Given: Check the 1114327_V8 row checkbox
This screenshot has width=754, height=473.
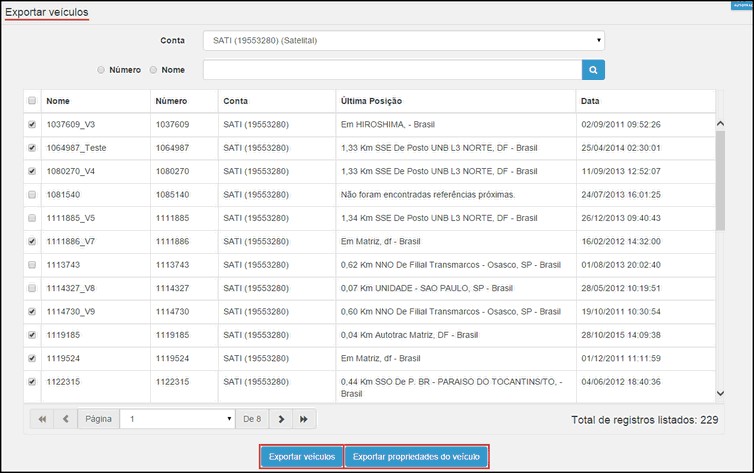Looking at the screenshot, I should point(32,288).
